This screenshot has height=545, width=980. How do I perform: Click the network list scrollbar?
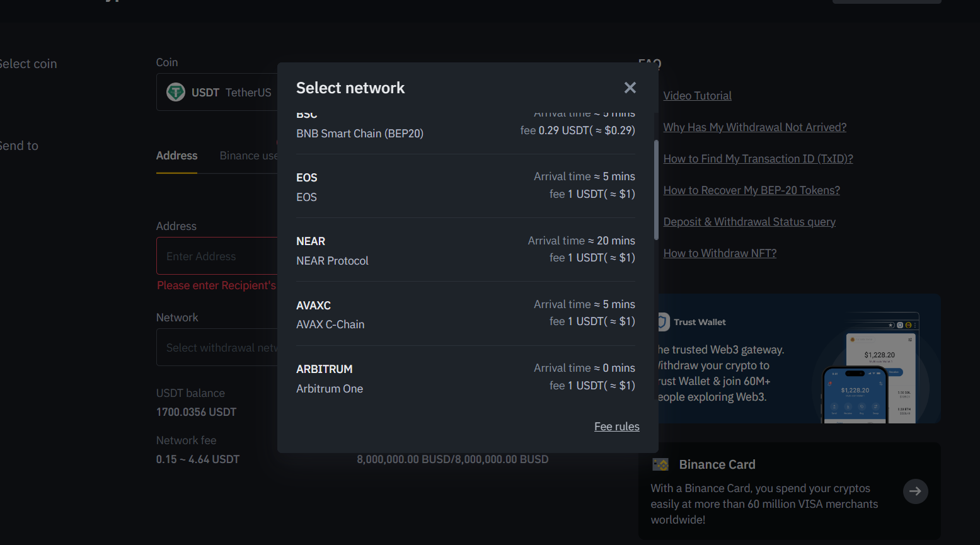click(x=656, y=189)
